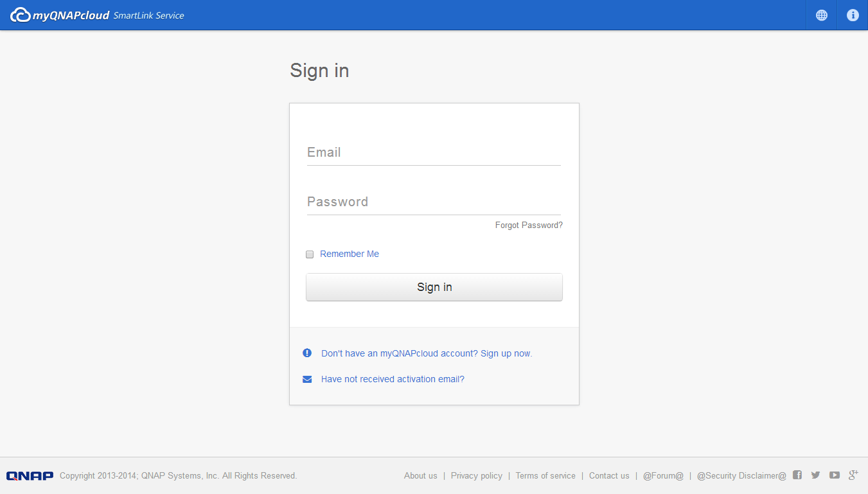
Task: Open the Forgot Password link
Action: (x=529, y=225)
